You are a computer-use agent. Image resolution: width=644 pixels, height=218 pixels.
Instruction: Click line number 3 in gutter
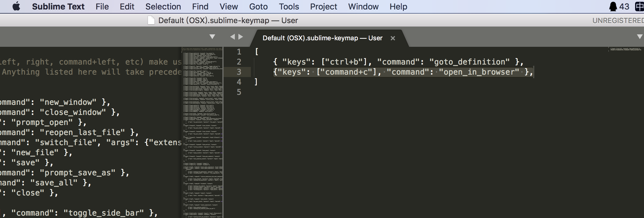click(239, 72)
